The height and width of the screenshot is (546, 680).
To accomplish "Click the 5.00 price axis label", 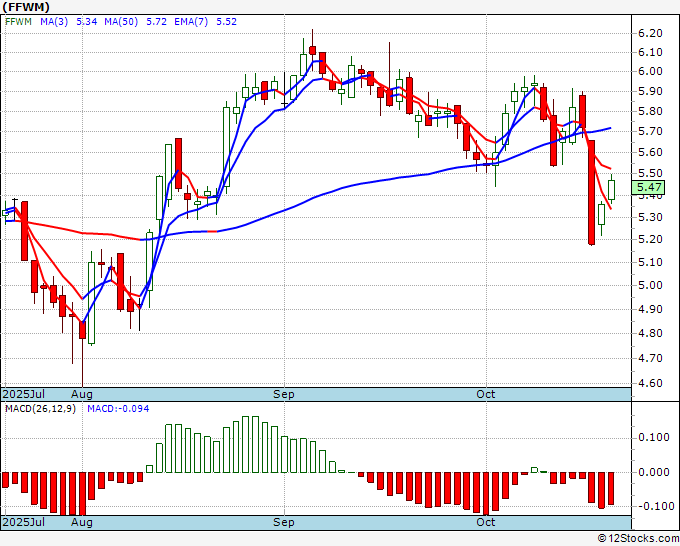I will (650, 285).
